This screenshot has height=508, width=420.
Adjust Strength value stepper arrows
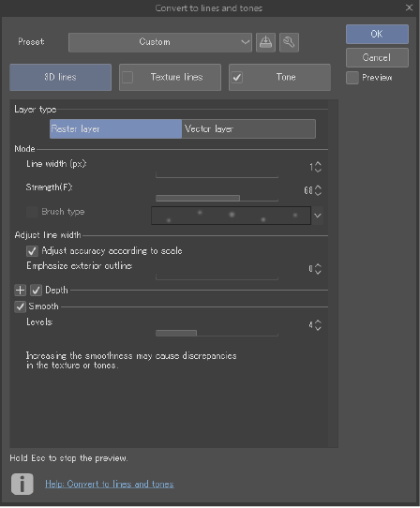click(x=318, y=190)
